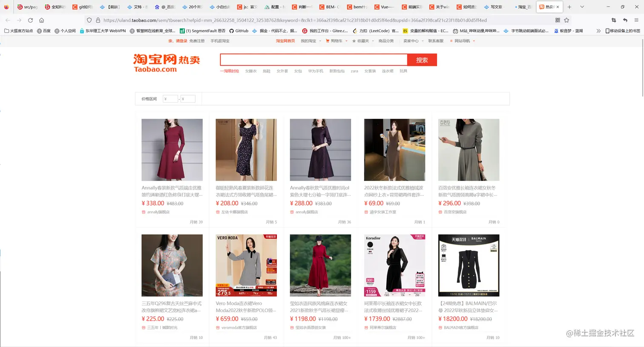The height and width of the screenshot is (347, 644).
Task: Click the main search input box
Action: (314, 60)
